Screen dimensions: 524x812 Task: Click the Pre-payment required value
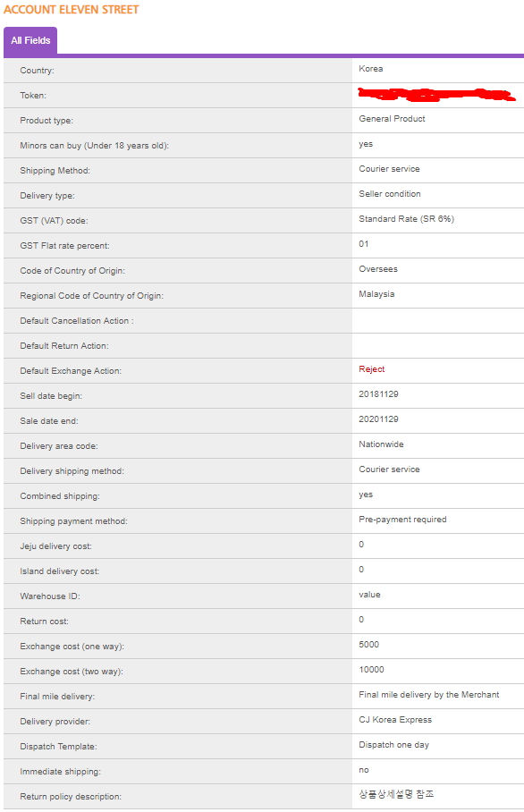[x=402, y=520]
